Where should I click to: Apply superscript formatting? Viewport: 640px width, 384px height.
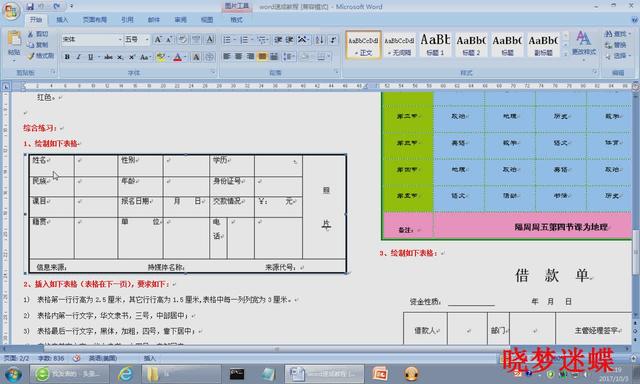pyautogui.click(x=132, y=57)
